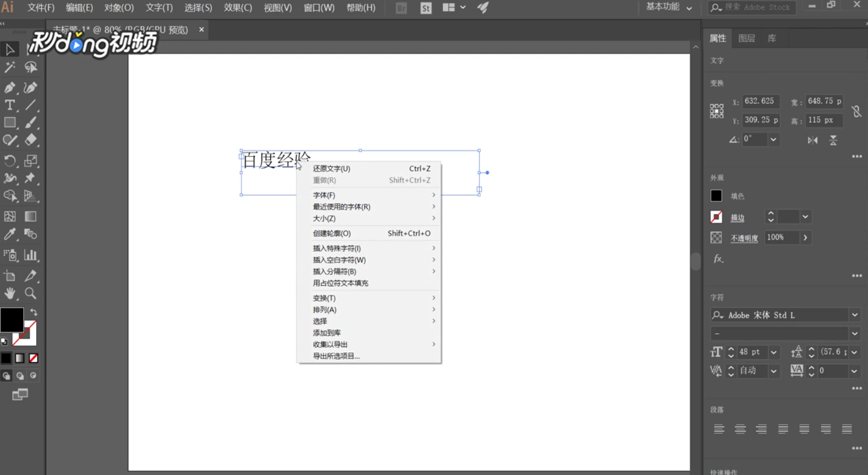Select the Artboard tool

(10, 276)
